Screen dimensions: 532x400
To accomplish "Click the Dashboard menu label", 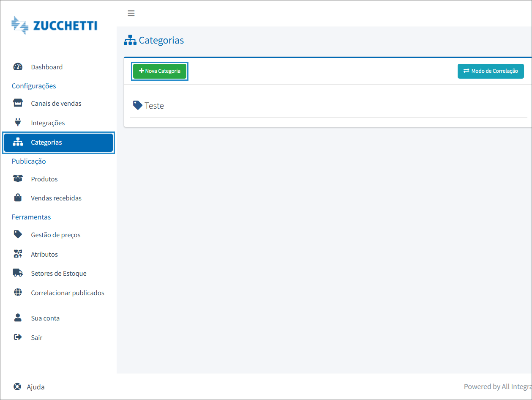I will pyautogui.click(x=46, y=67).
